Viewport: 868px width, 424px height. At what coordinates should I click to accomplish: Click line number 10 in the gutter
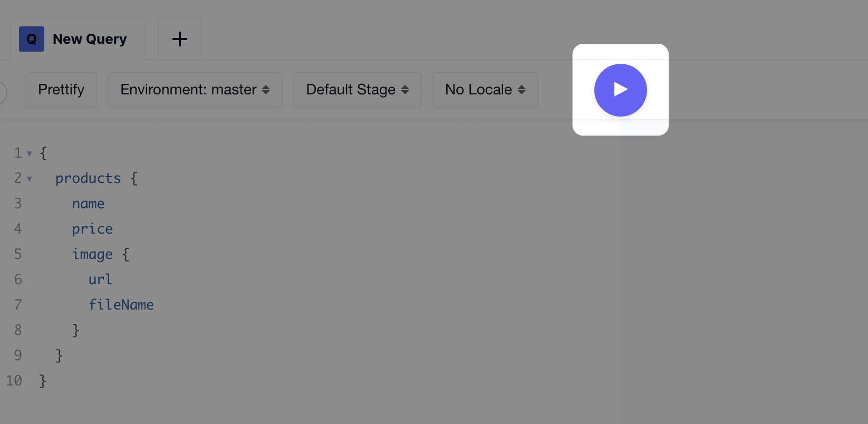(14, 381)
